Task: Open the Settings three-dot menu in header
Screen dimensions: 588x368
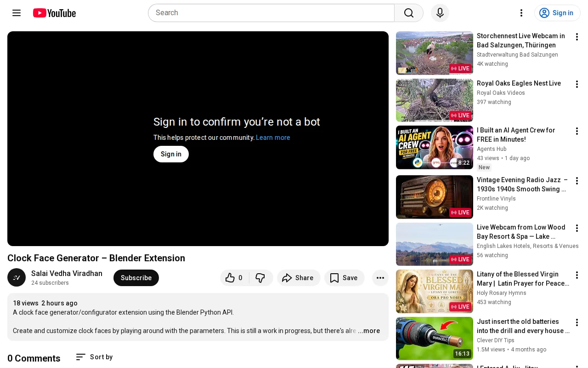Action: [x=521, y=13]
